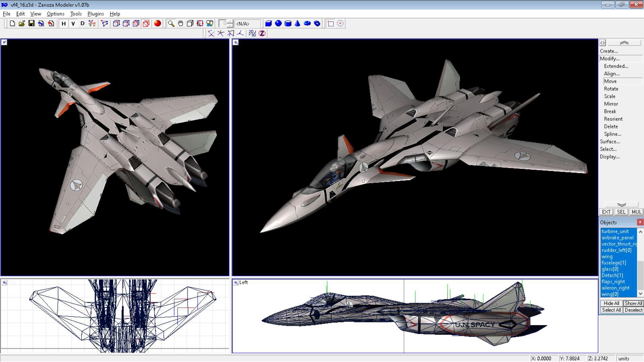Click the red rendered sphere icon

pos(156,23)
